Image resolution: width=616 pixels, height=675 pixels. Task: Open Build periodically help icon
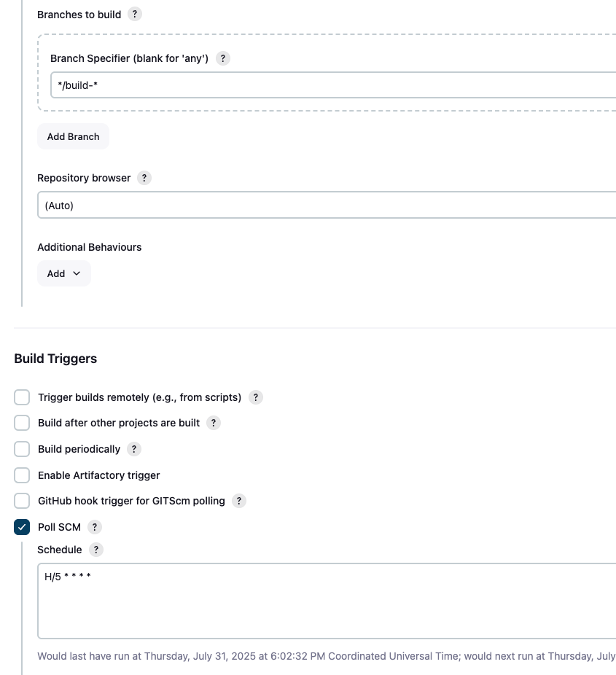click(134, 449)
